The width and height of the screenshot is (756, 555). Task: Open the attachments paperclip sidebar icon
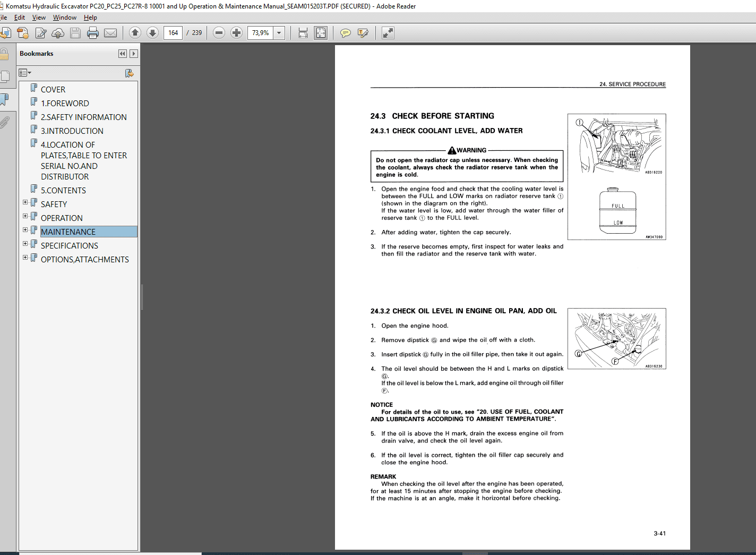[4, 122]
